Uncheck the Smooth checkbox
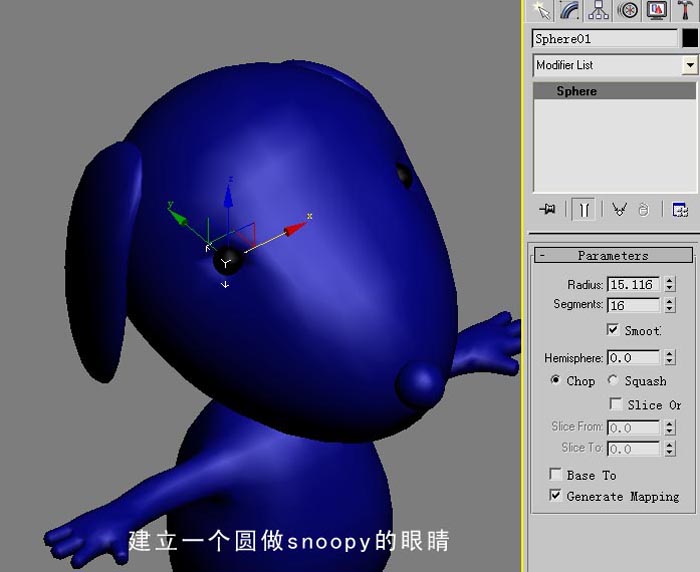 (x=613, y=330)
